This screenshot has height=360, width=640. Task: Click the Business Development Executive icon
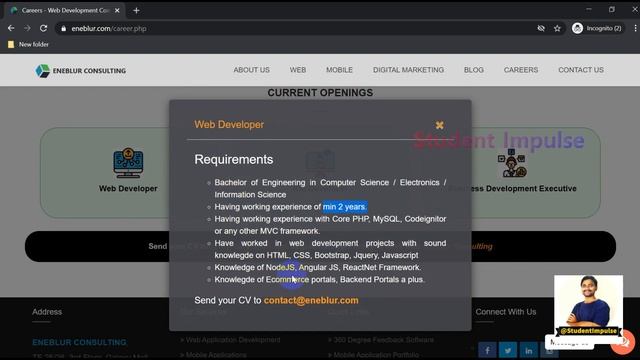[512, 163]
